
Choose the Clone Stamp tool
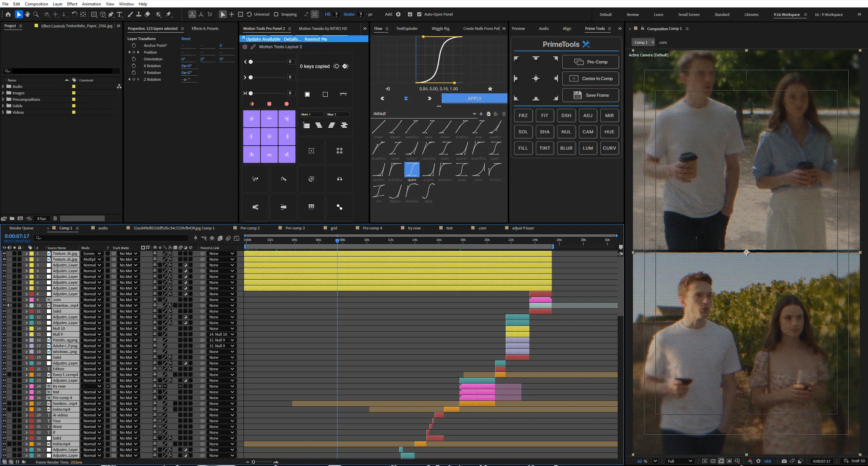pos(139,14)
